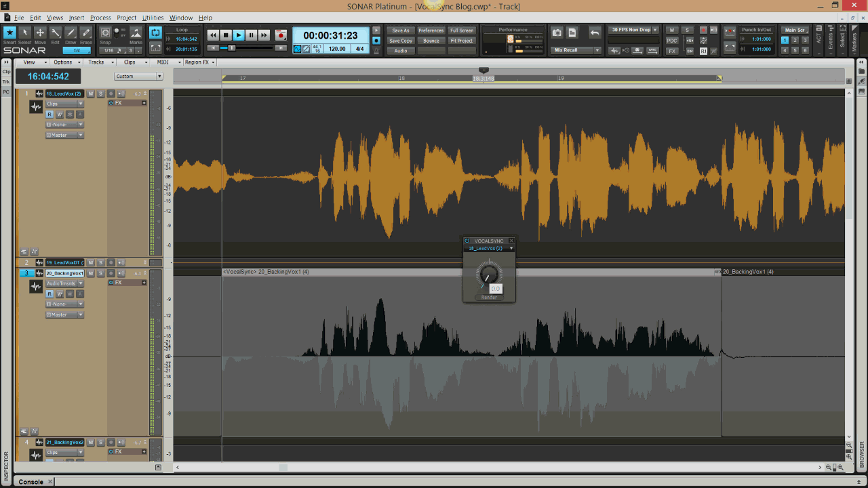Click the Record button in transport

click(x=281, y=35)
